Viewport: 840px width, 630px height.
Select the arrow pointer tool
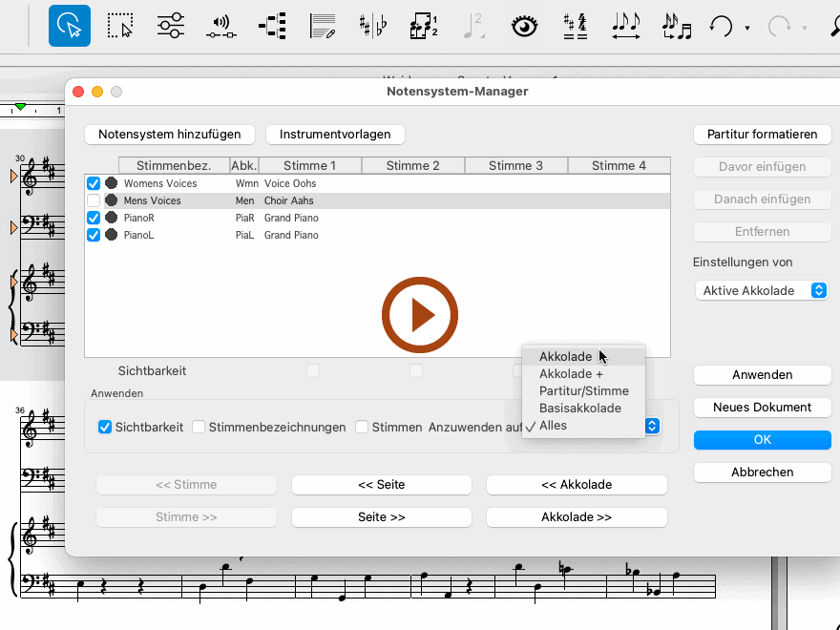point(70,26)
